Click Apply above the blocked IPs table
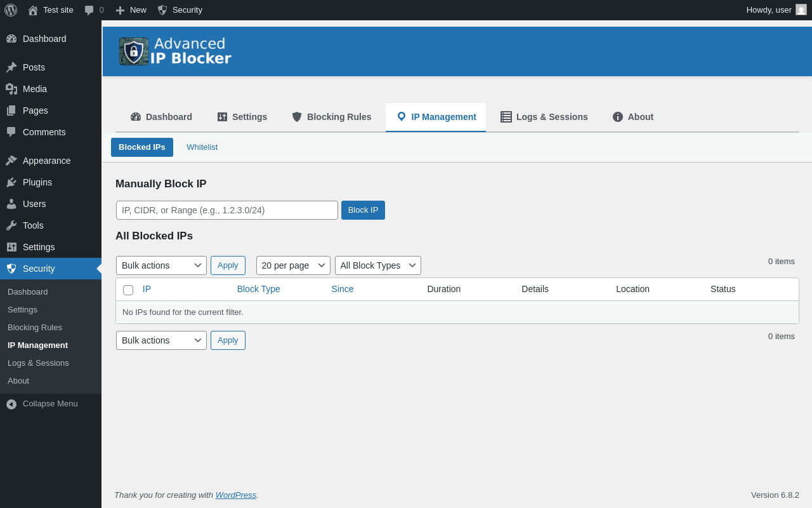 [228, 265]
